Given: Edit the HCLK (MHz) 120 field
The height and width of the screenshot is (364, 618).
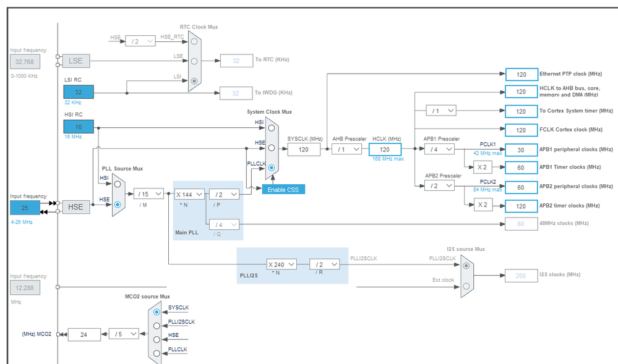Looking at the screenshot, I should coord(385,150).
